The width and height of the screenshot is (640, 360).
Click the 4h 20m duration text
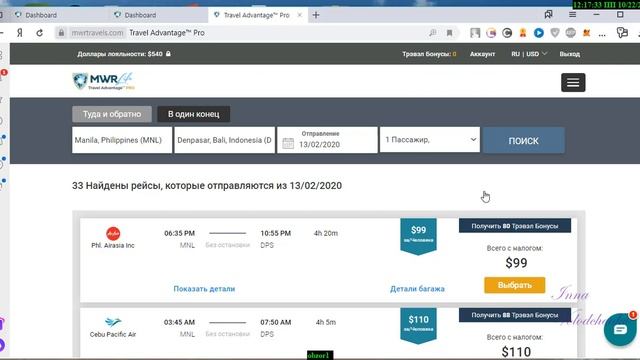click(x=326, y=233)
